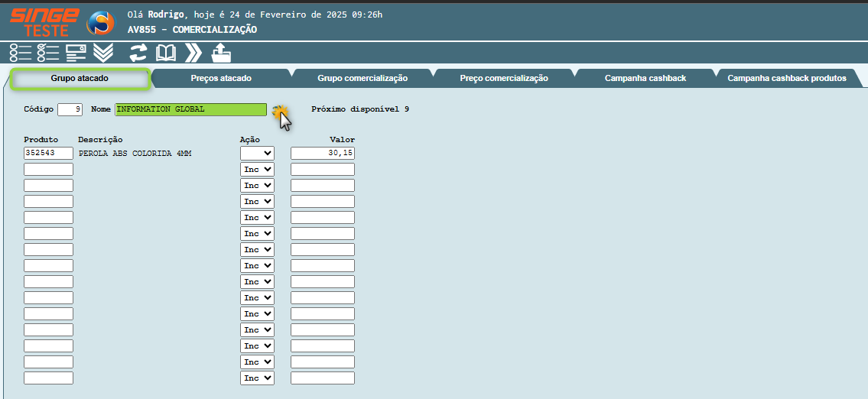This screenshot has width=868, height=399.
Task: Click the star icon beside Nome field
Action: click(278, 111)
